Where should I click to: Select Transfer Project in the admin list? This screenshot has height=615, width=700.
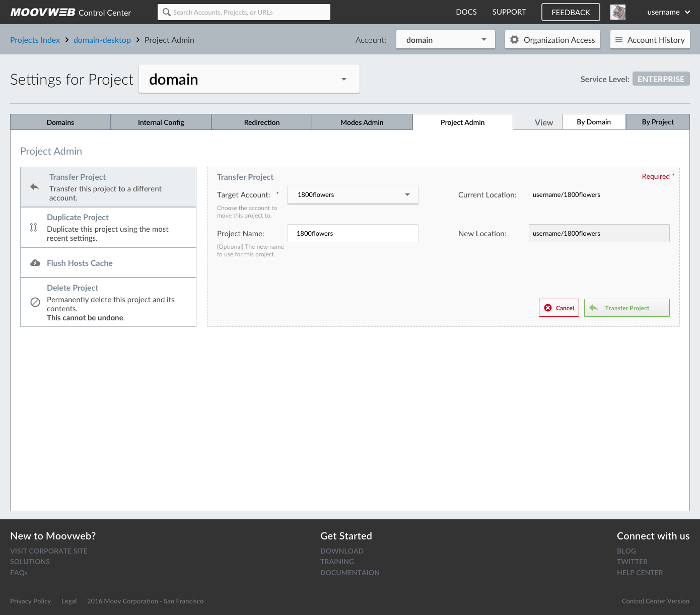click(108, 187)
